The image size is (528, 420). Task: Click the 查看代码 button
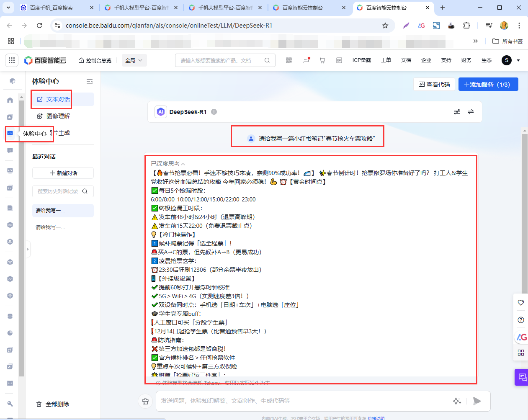click(434, 84)
